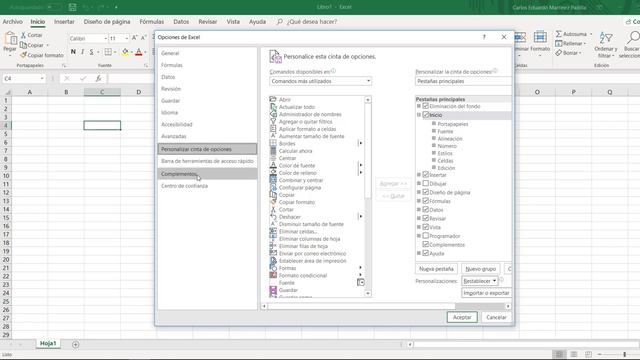Image resolution: width=640 pixels, height=360 pixels.
Task: Check the Dibujar tab checkbox
Action: [426, 184]
